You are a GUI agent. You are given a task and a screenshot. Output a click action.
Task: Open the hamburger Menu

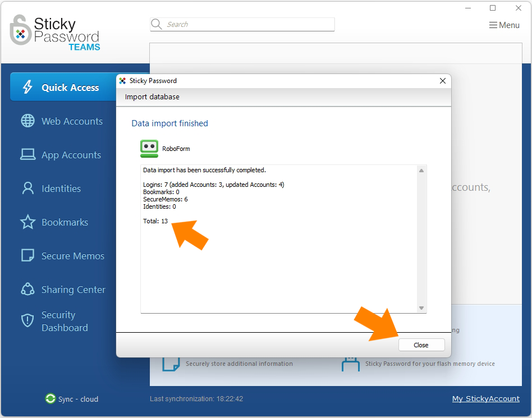(x=504, y=25)
